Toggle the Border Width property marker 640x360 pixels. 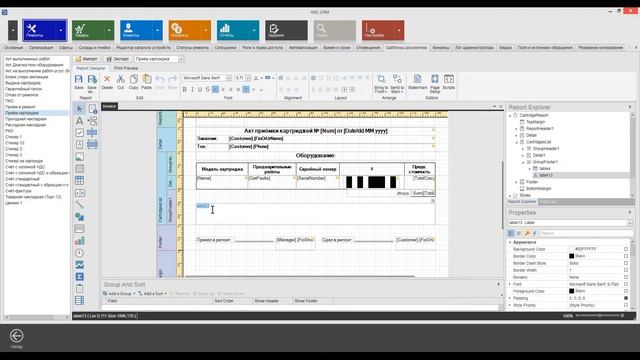(x=626, y=270)
